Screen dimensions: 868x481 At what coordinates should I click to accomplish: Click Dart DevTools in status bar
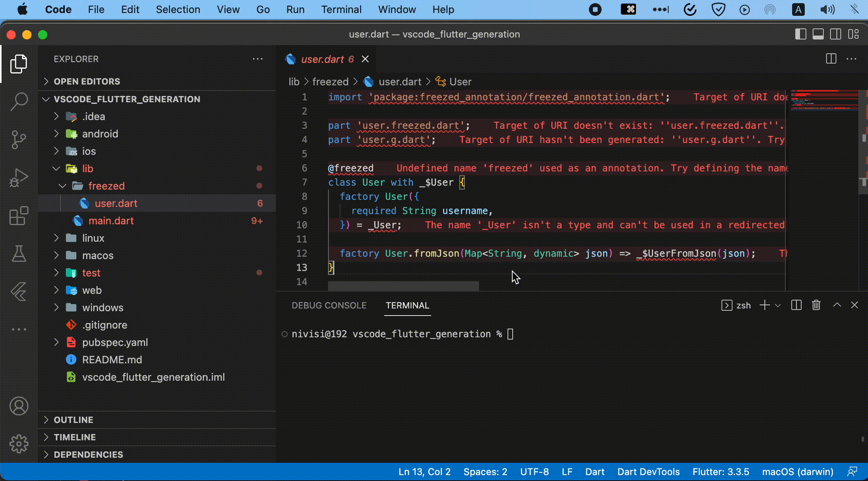[648, 472]
